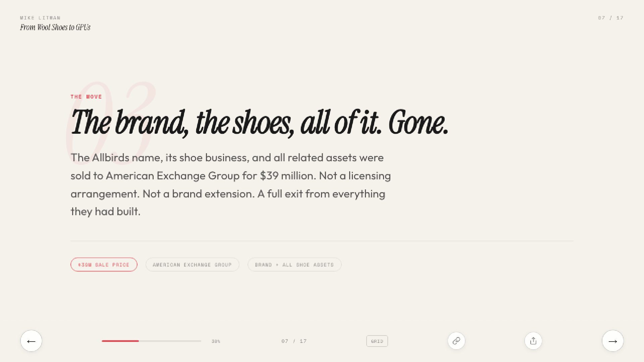Screen dimensions: 644x362
Task: Click the top-right 07 / 17 indicator
Action: pyautogui.click(x=610, y=18)
